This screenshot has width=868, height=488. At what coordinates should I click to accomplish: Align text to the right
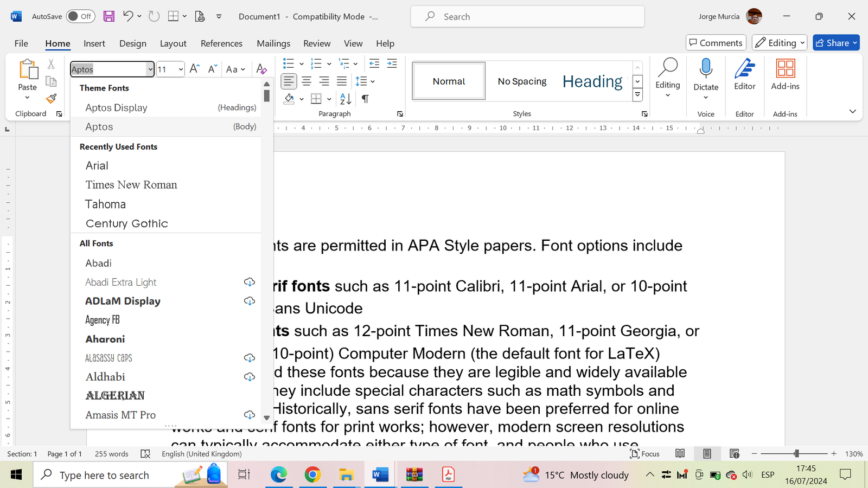point(324,81)
